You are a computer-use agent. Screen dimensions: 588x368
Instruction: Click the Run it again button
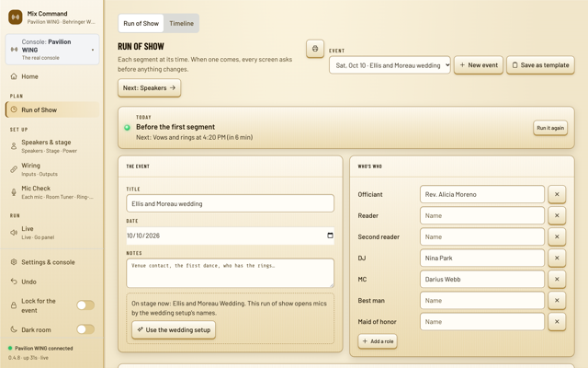point(550,128)
